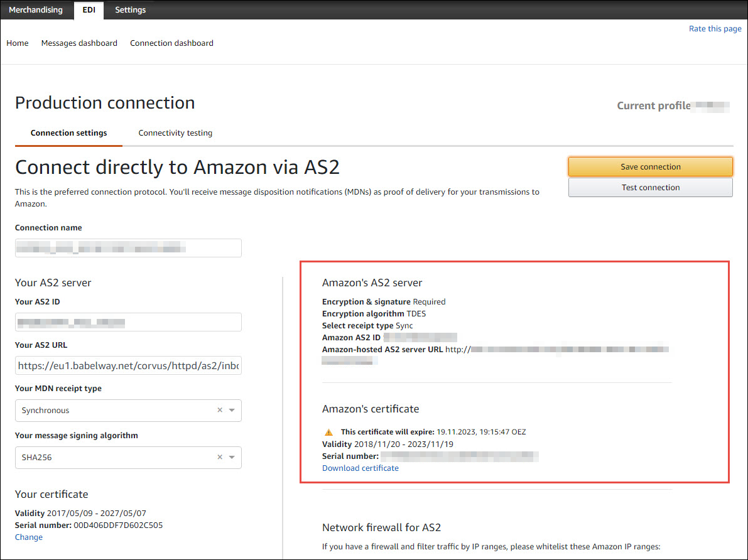
Task: Expand the MDN receipt type dropdown arrow
Action: [x=232, y=410]
